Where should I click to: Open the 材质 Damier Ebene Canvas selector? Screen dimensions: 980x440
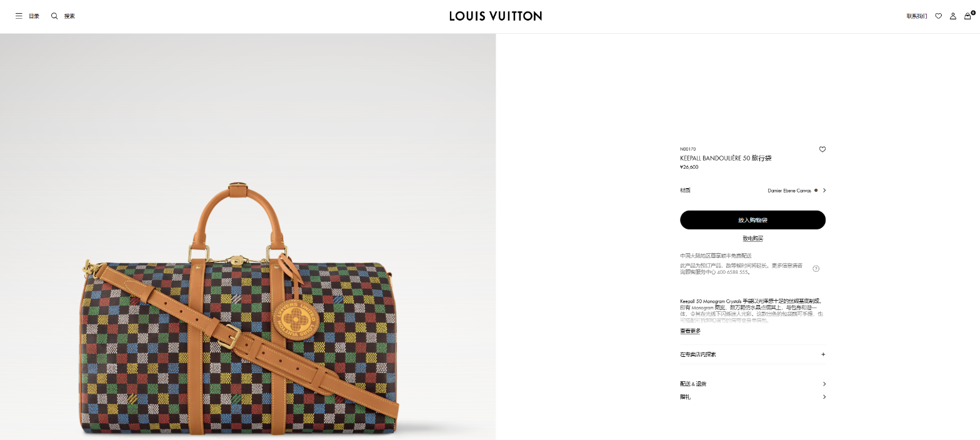click(752, 191)
